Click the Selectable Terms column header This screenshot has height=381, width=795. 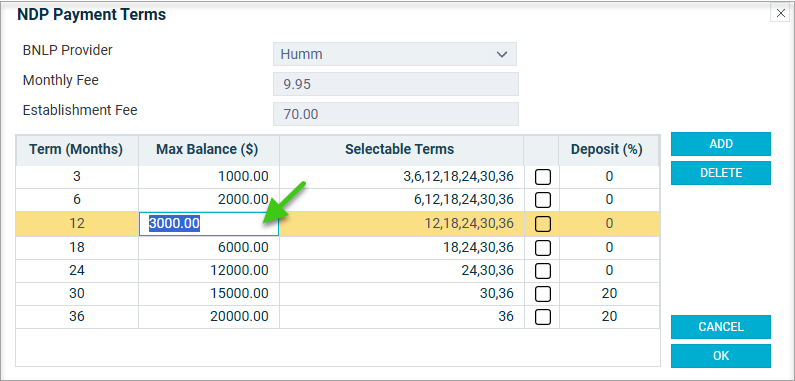point(402,150)
